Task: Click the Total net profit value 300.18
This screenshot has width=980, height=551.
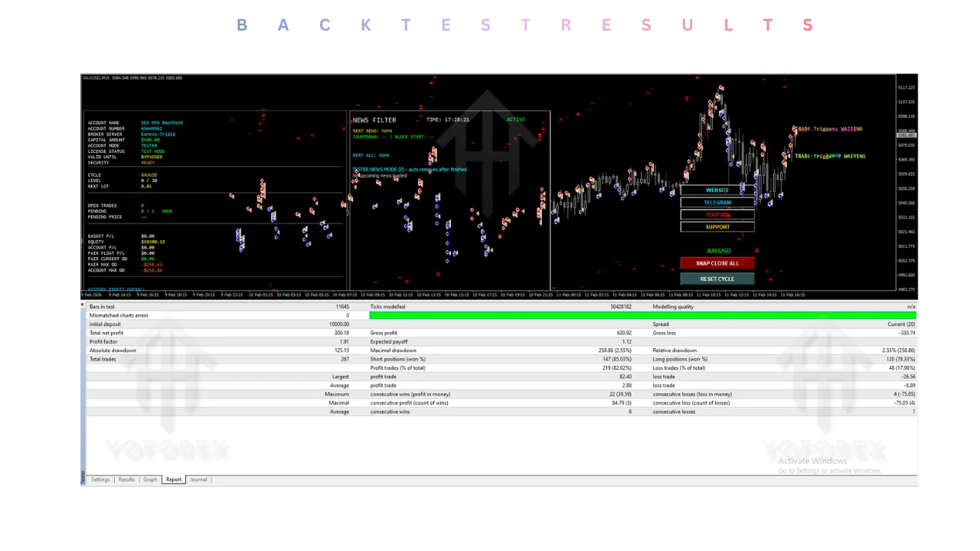Action: tap(341, 333)
